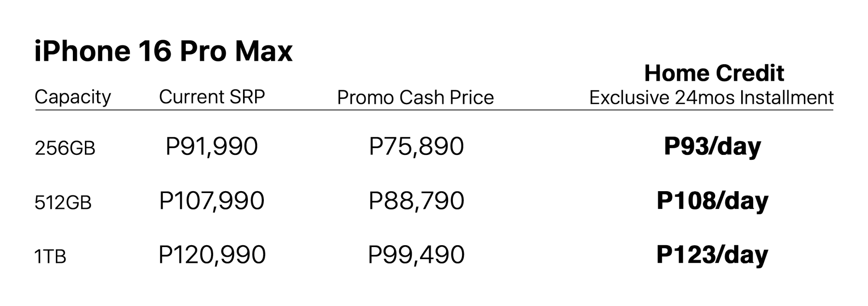This screenshot has height=306, width=868.
Task: Click the iPhone 16 Pro Max title
Action: (x=163, y=51)
